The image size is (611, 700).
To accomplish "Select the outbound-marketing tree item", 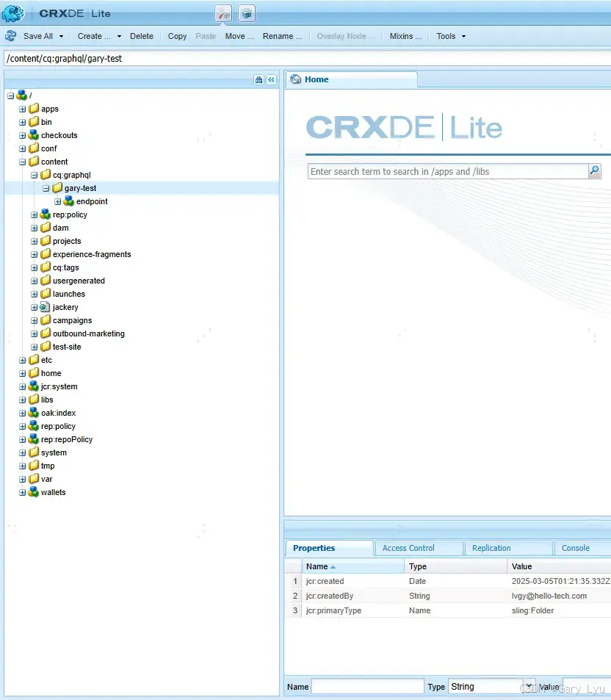I will click(88, 333).
